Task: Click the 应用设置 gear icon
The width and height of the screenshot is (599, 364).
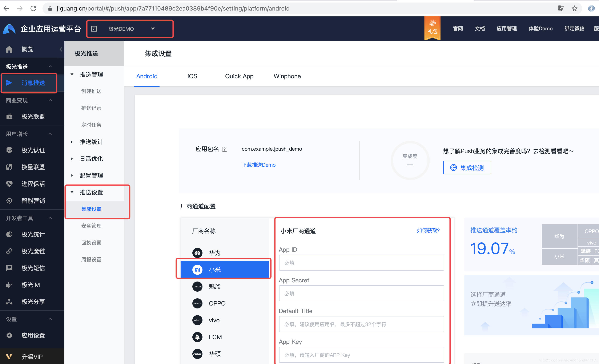Action: point(9,335)
